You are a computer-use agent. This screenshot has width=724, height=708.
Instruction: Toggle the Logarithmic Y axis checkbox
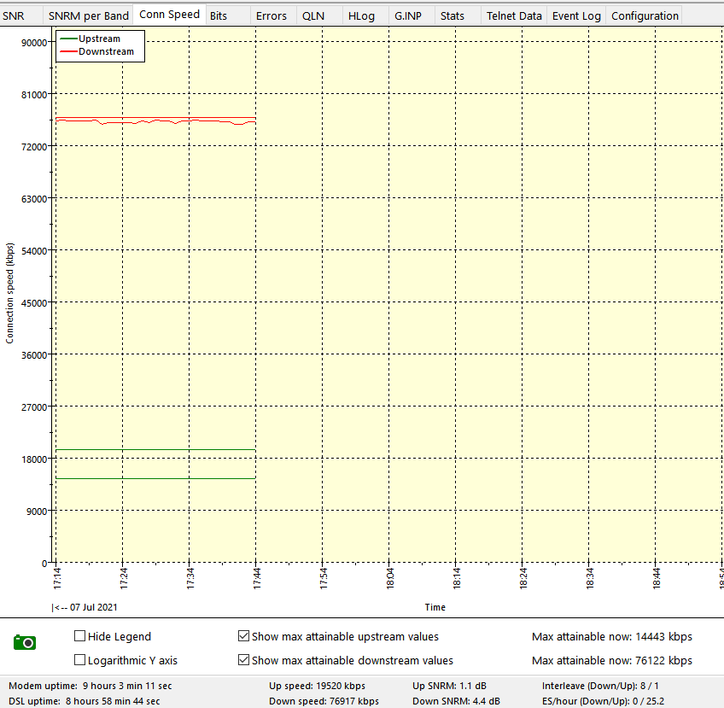pos(81,660)
